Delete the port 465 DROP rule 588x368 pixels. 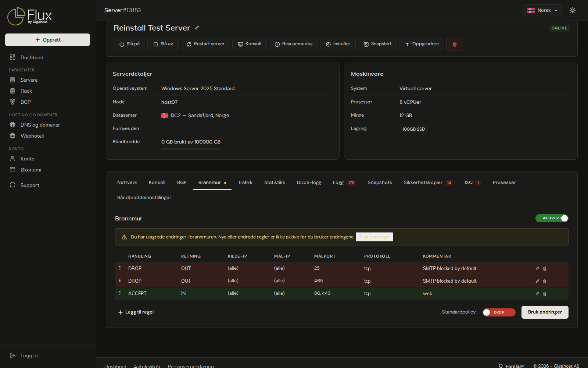point(545,281)
